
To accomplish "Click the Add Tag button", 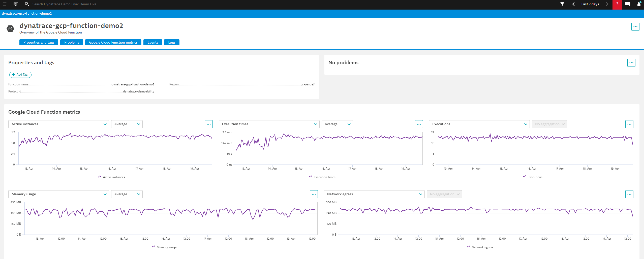I will (x=20, y=75).
